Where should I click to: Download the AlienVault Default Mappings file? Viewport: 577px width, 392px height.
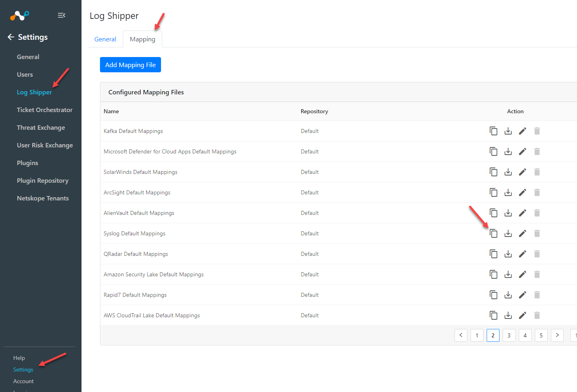tap(508, 213)
